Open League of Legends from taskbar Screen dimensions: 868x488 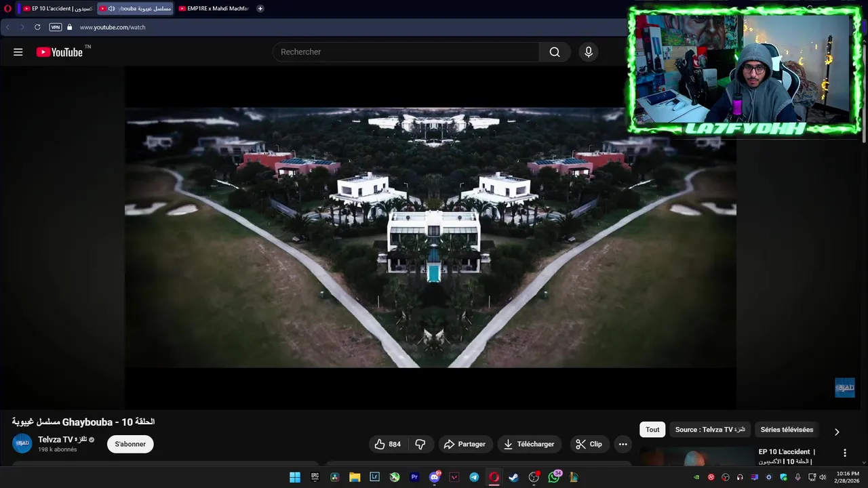574,477
